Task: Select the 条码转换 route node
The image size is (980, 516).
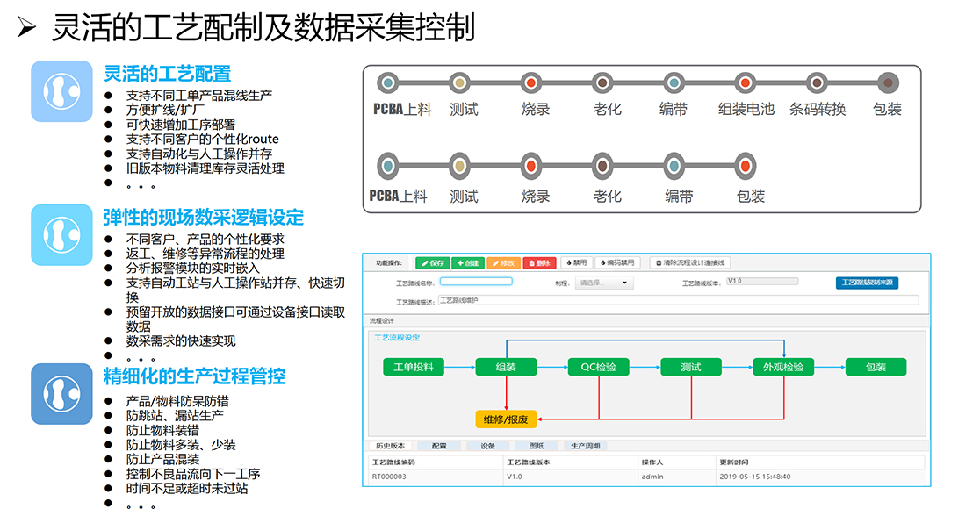Action: tap(817, 82)
